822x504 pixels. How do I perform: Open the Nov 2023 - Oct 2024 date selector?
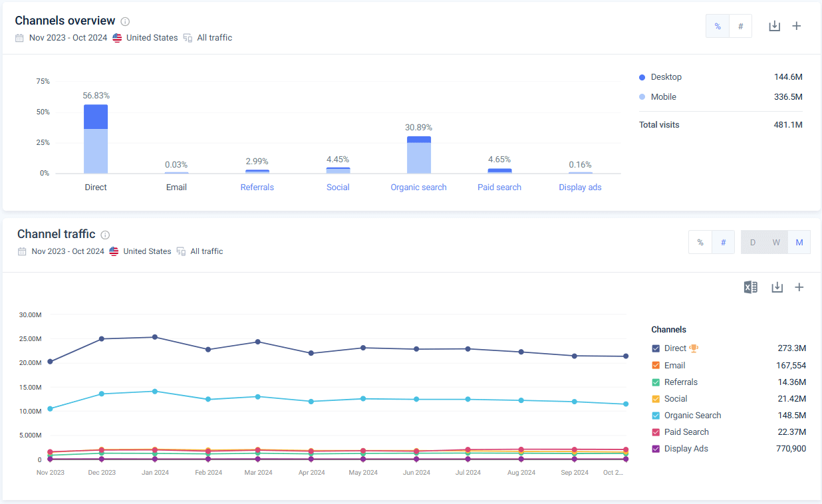67,37
